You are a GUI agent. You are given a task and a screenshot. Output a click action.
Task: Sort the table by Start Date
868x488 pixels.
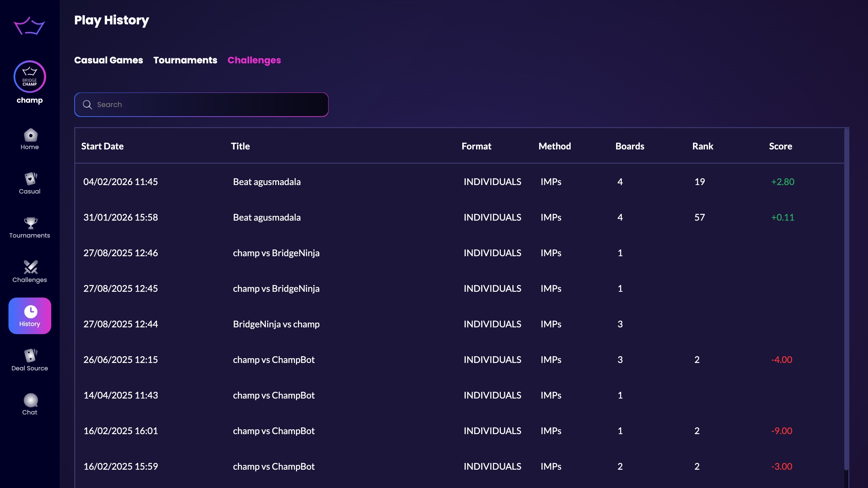pyautogui.click(x=102, y=146)
